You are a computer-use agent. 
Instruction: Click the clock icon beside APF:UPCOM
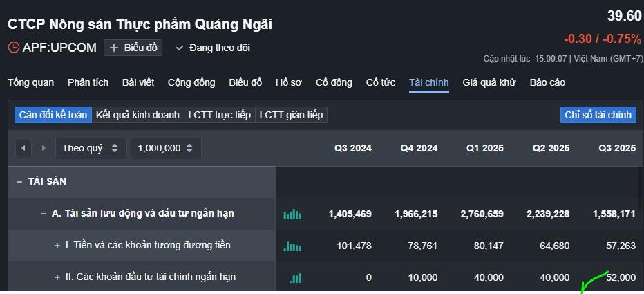click(14, 48)
